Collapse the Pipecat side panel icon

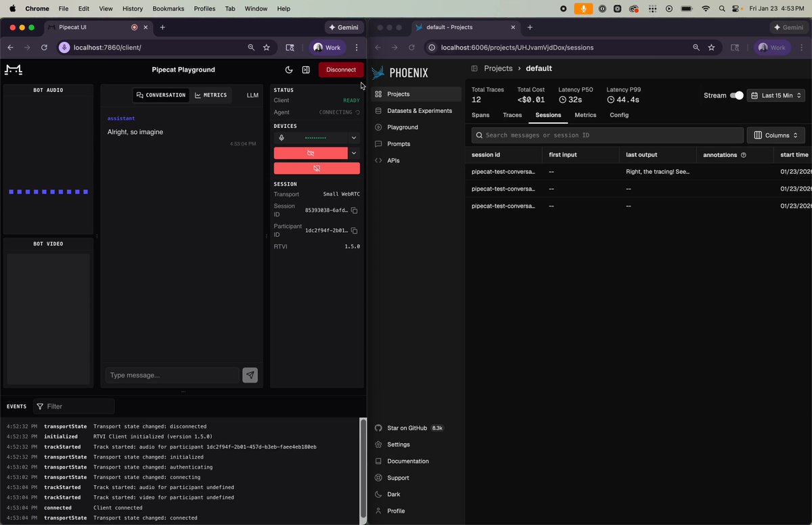click(306, 70)
